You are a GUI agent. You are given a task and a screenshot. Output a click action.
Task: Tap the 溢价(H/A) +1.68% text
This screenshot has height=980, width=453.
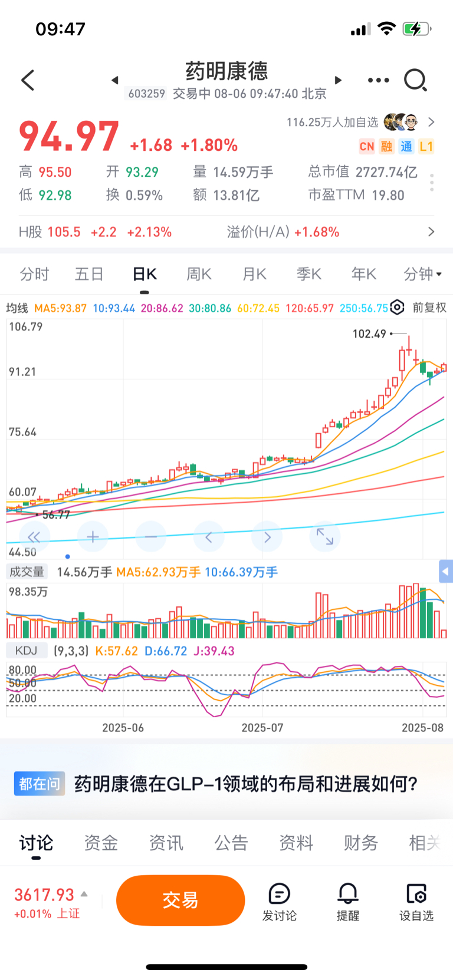click(x=283, y=232)
